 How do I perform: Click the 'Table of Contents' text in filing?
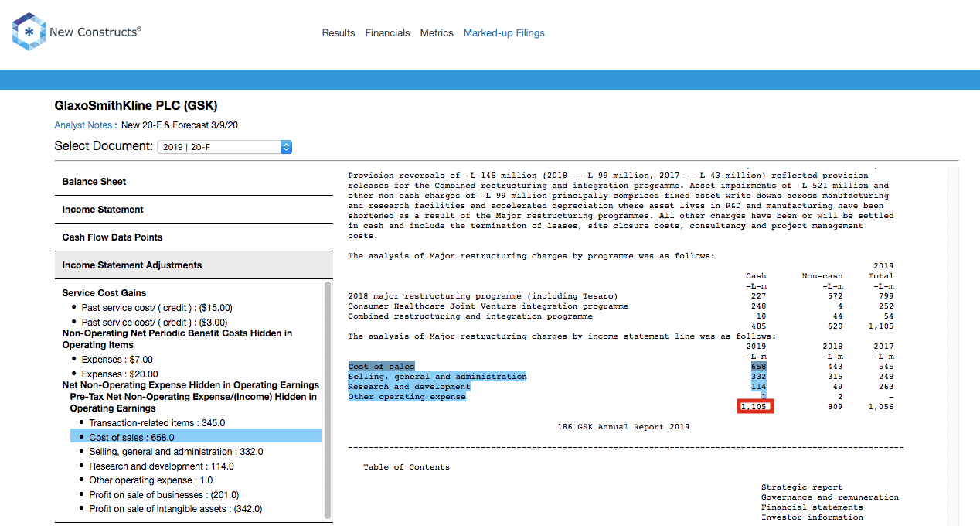407,467
